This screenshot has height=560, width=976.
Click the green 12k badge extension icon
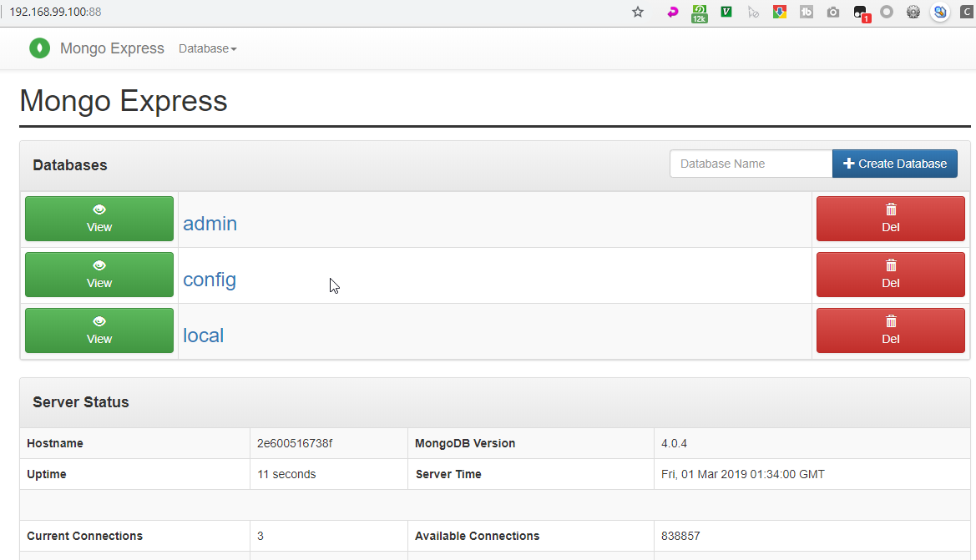pos(700,13)
